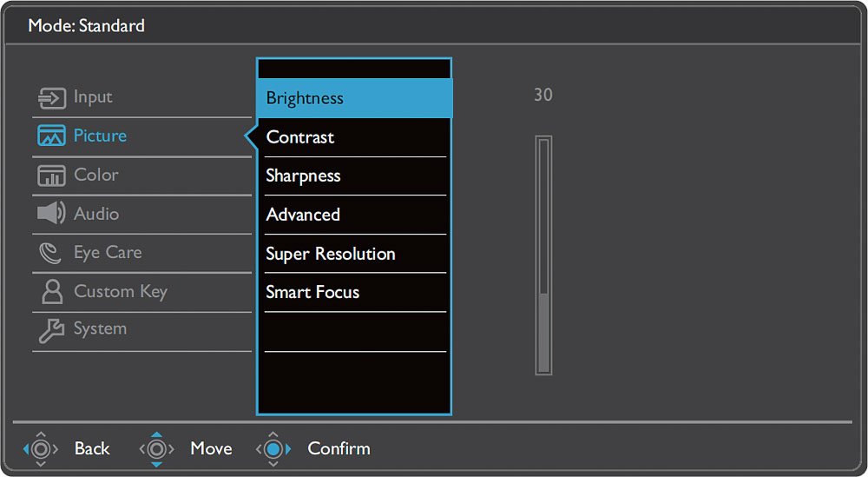Click the Confirm label
The image size is (868, 477).
coord(339,448)
